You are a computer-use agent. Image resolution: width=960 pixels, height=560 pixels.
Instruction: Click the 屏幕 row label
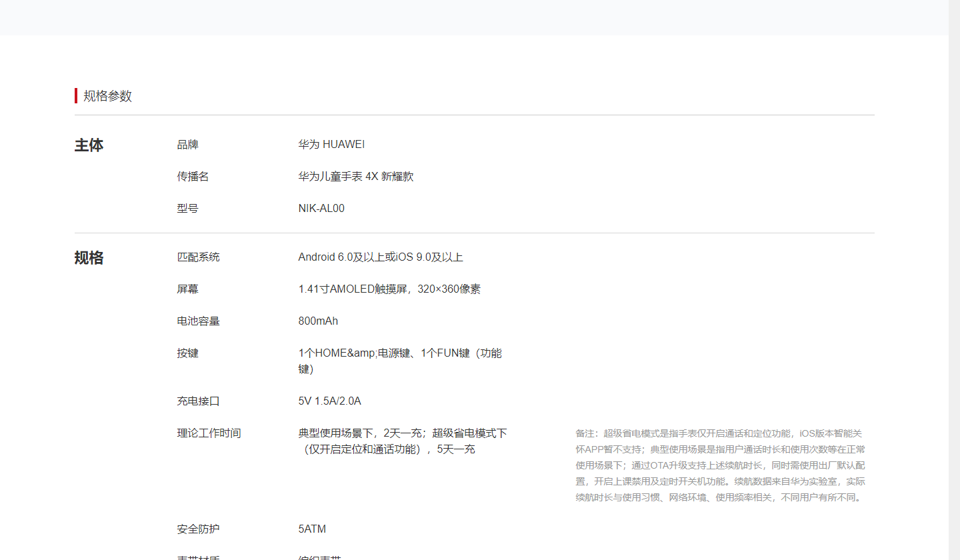(x=188, y=289)
